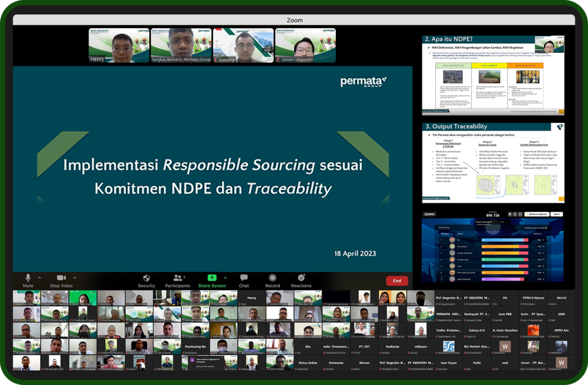The image size is (588, 385).
Task: Select the 'PERMATA GRO...' participant tile
Action: pos(448,314)
